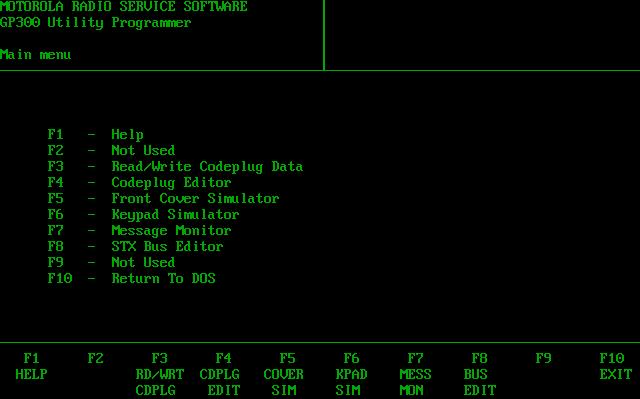Click the Main menu heading text
Image resolution: width=640 pixels, height=399 pixels.
click(x=36, y=54)
